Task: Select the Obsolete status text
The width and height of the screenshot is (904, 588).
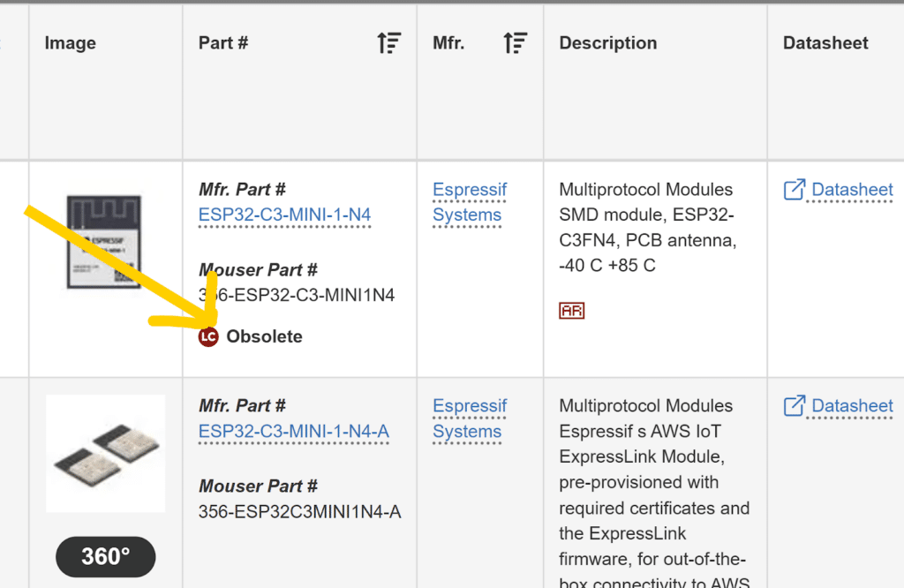Action: pyautogui.click(x=264, y=336)
